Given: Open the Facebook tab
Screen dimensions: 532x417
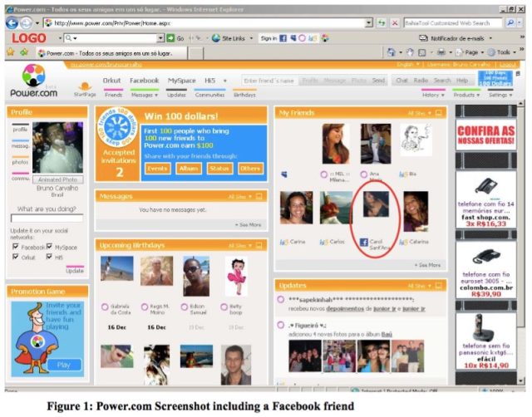Looking at the screenshot, I should (x=144, y=81).
